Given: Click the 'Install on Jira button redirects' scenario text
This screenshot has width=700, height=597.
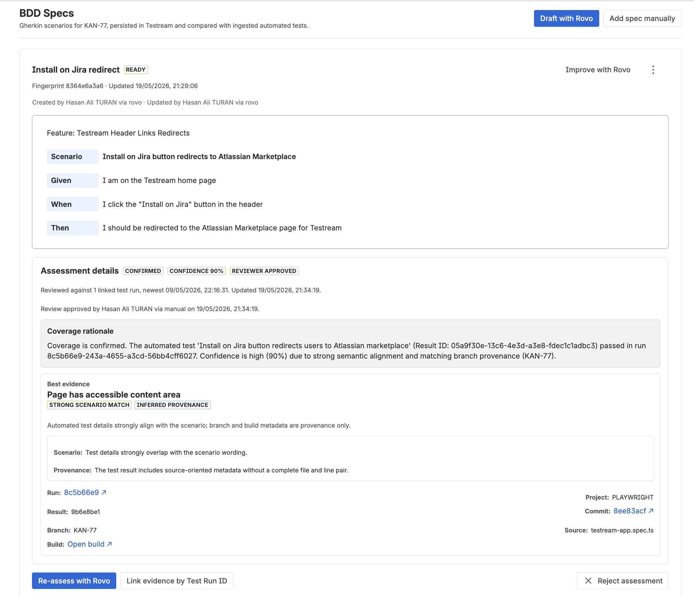Looking at the screenshot, I should pos(199,157).
